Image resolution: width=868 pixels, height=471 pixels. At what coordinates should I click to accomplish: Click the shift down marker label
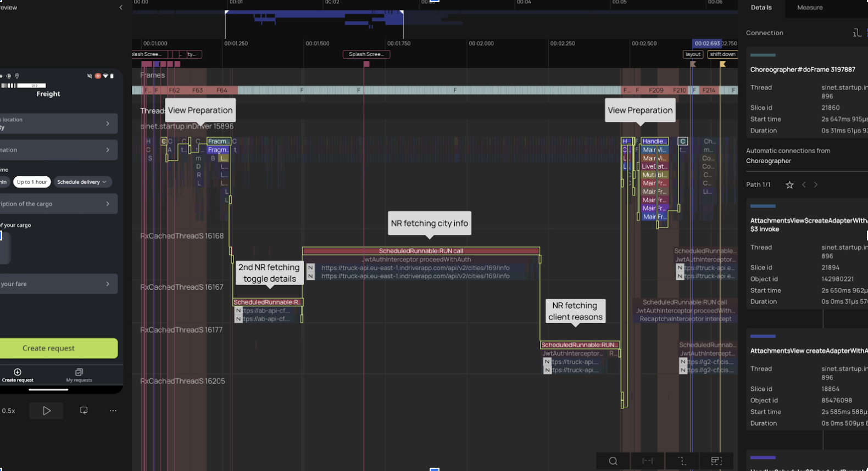(x=722, y=54)
